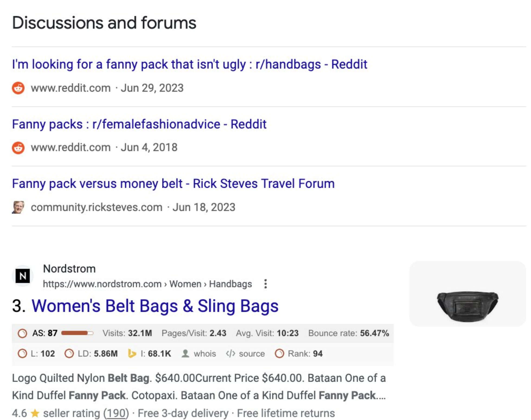This screenshot has height=420, width=531.
Task: Click the Authority Score progress bar
Action: pyautogui.click(x=77, y=333)
